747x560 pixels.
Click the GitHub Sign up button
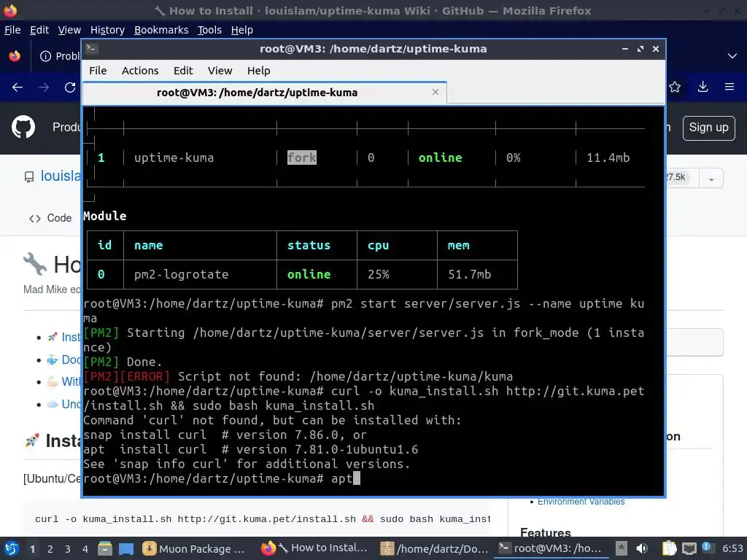click(x=708, y=128)
